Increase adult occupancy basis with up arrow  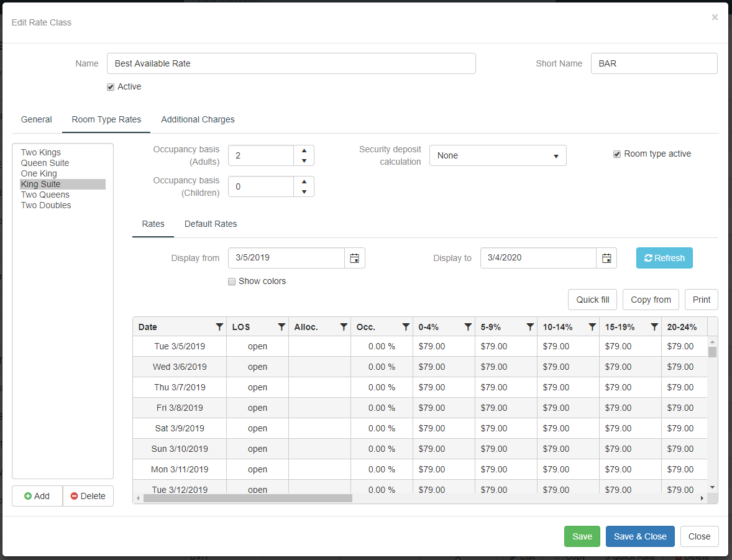tap(304, 150)
